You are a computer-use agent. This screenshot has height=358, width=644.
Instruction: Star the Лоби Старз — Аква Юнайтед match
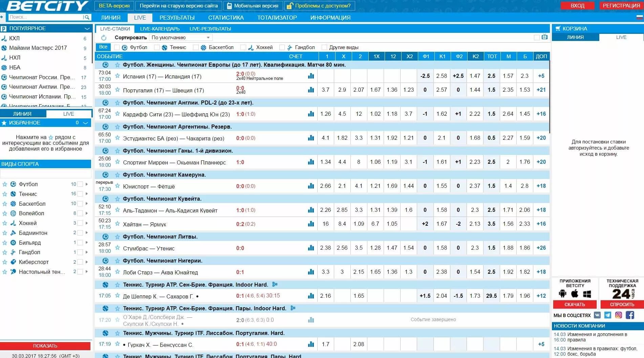(117, 272)
